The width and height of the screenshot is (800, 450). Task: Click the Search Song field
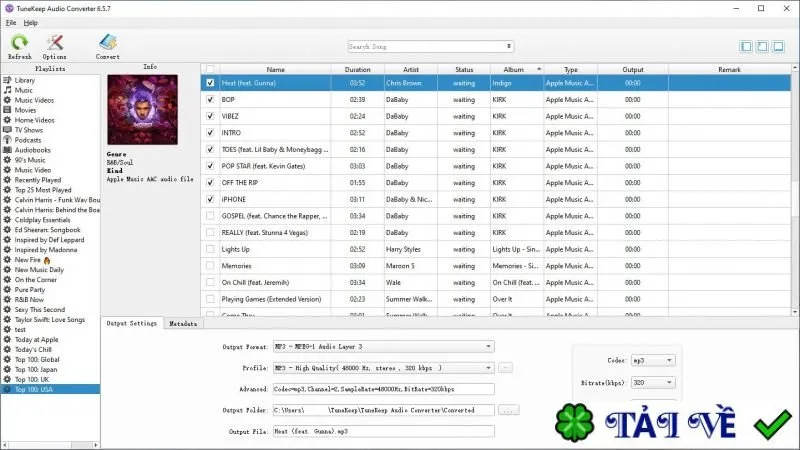tap(431, 46)
